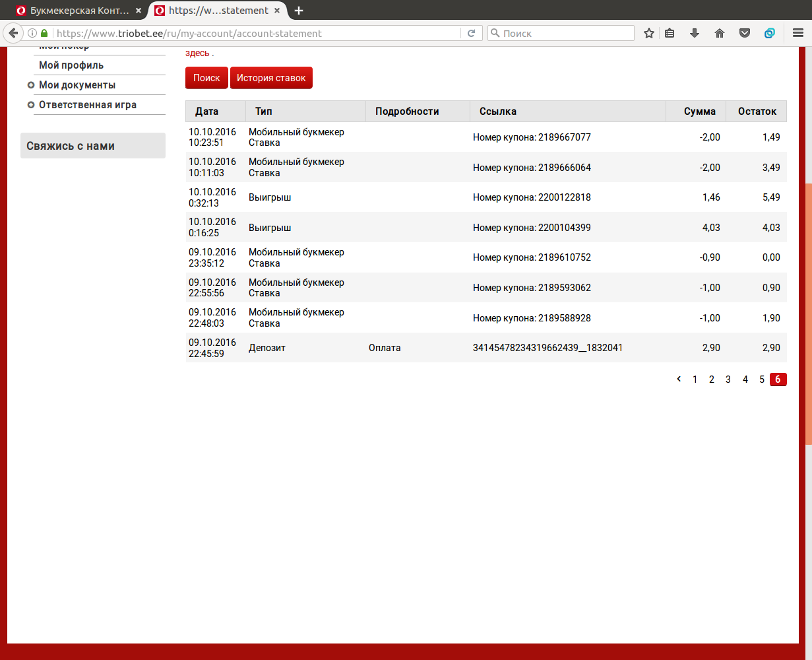
Task: Click the Подробности column header
Action: (418, 112)
